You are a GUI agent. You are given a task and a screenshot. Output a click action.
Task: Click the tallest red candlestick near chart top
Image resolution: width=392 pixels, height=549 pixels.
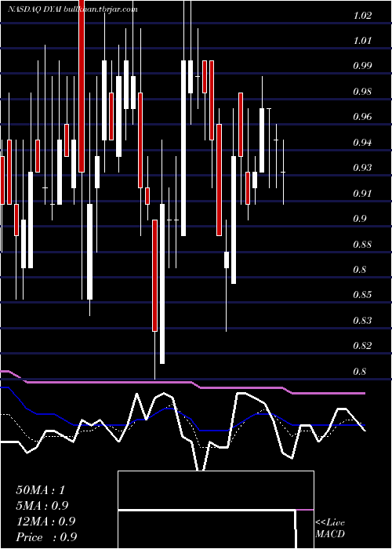pos(82,85)
